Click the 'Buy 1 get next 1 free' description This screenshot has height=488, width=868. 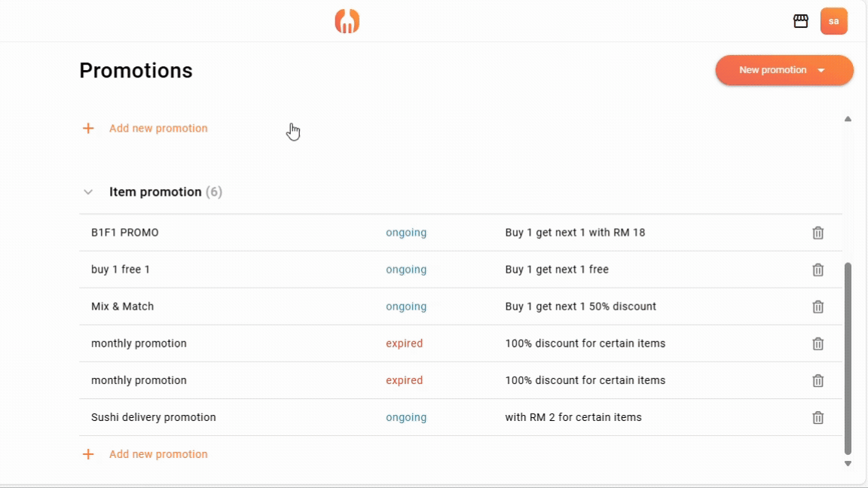click(557, 270)
